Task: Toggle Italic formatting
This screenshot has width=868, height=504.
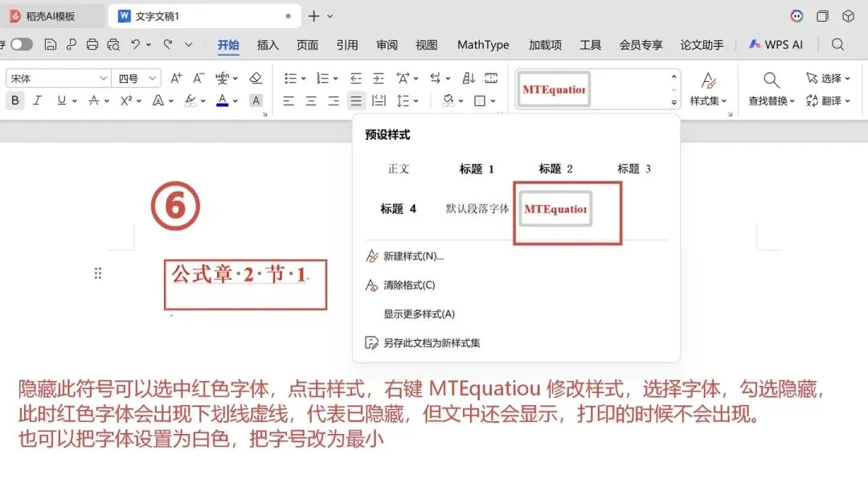Action: [37, 100]
